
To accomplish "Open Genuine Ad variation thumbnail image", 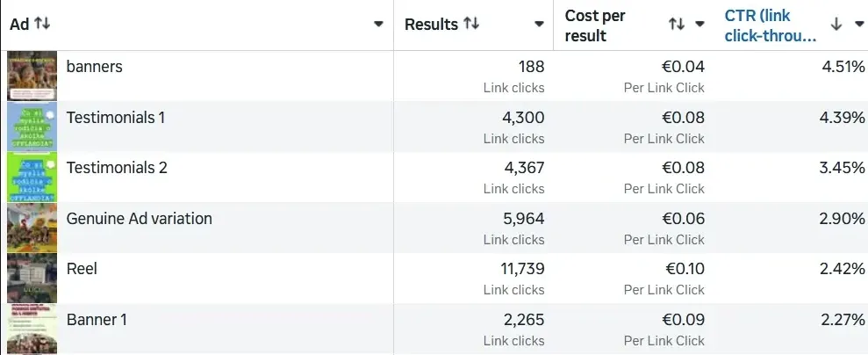I will click(32, 228).
